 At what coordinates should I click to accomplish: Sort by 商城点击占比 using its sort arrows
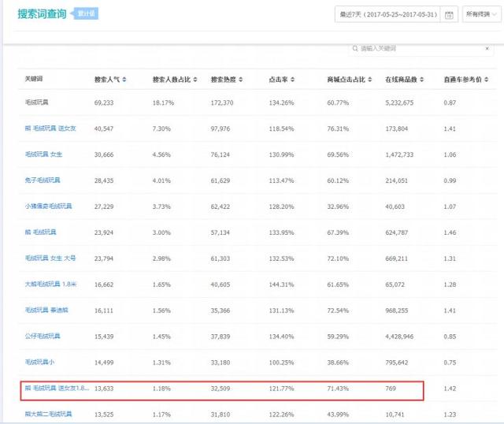(x=365, y=80)
